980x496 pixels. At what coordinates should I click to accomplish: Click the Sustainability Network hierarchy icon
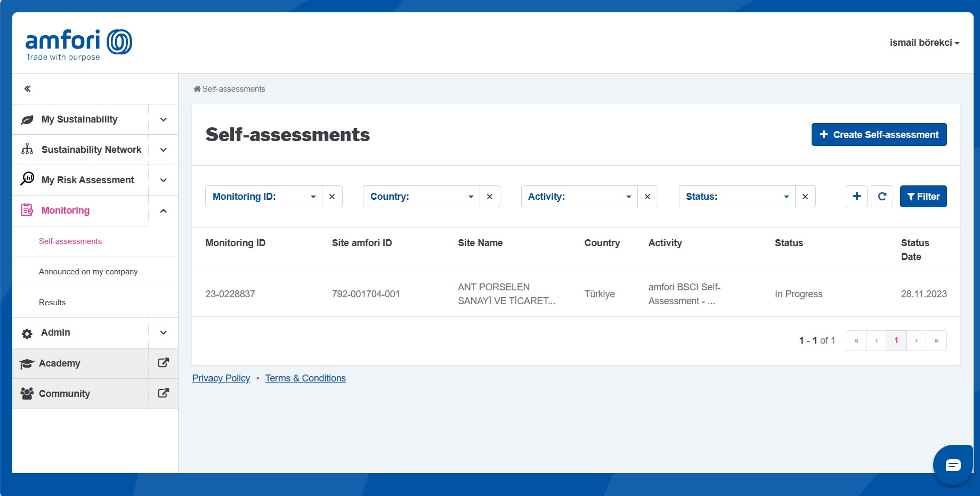tap(27, 149)
